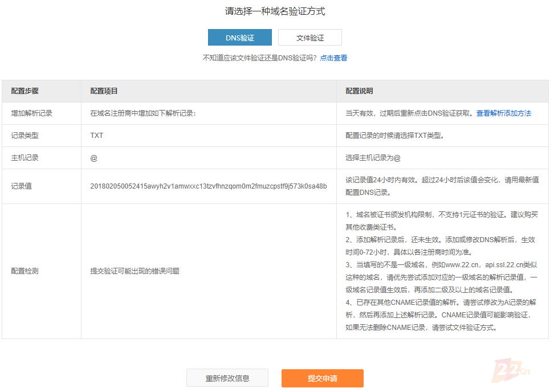Image resolution: width=554 pixels, height=392 pixels.
Task: Click the @ host record value
Action: (x=93, y=158)
